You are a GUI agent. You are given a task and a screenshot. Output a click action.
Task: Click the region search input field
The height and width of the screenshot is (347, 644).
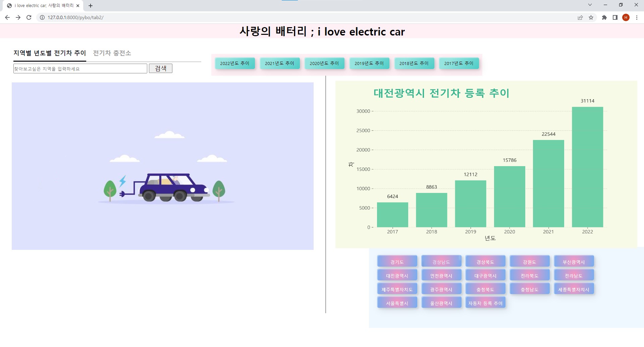[x=80, y=68]
